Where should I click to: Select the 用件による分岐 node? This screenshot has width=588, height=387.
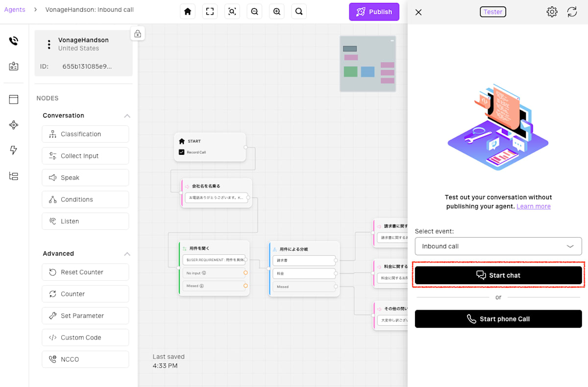(x=304, y=268)
